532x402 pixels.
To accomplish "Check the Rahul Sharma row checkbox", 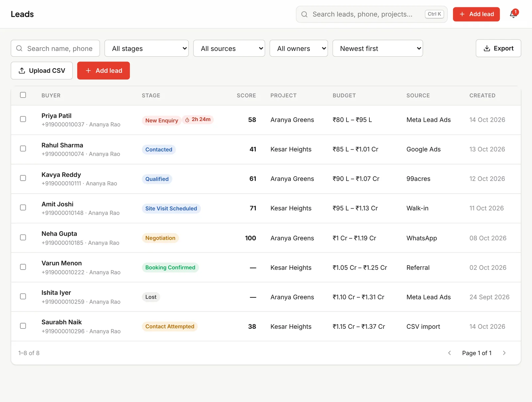I will 23,148.
